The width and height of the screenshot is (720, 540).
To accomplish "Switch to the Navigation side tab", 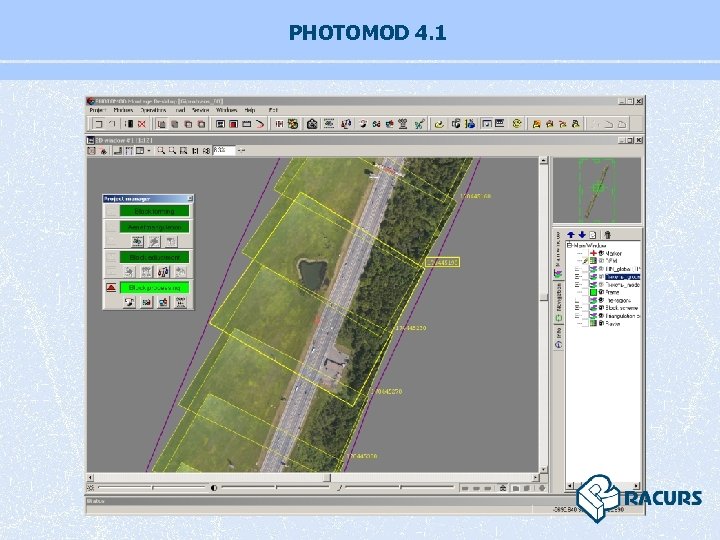I will click(x=558, y=302).
